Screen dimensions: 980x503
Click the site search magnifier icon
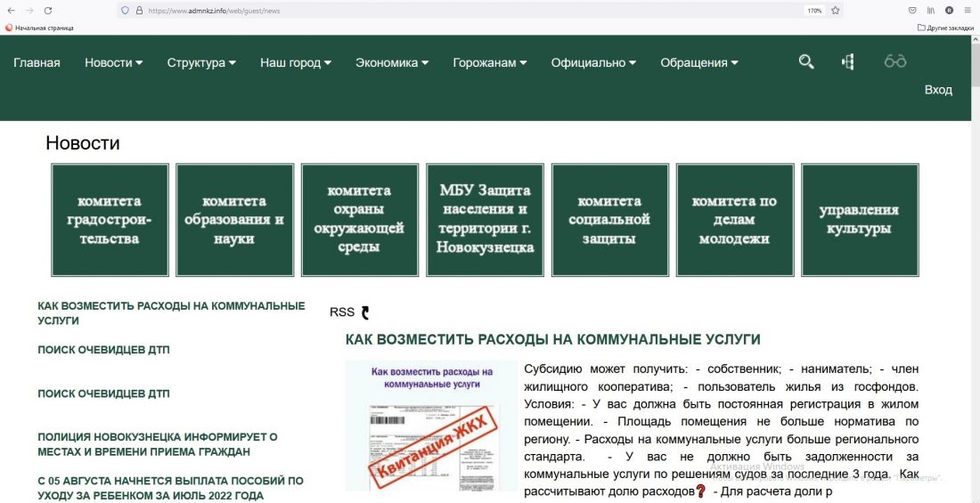pyautogui.click(x=806, y=61)
